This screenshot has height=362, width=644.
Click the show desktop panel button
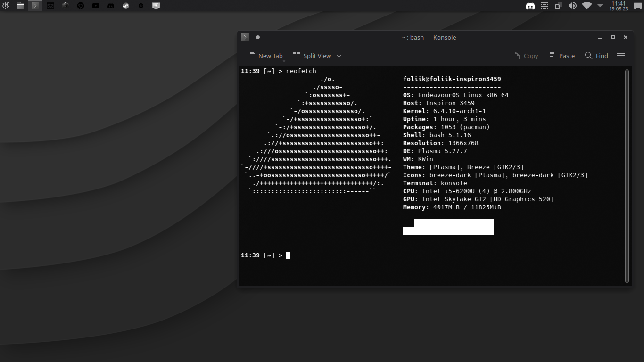point(637,6)
